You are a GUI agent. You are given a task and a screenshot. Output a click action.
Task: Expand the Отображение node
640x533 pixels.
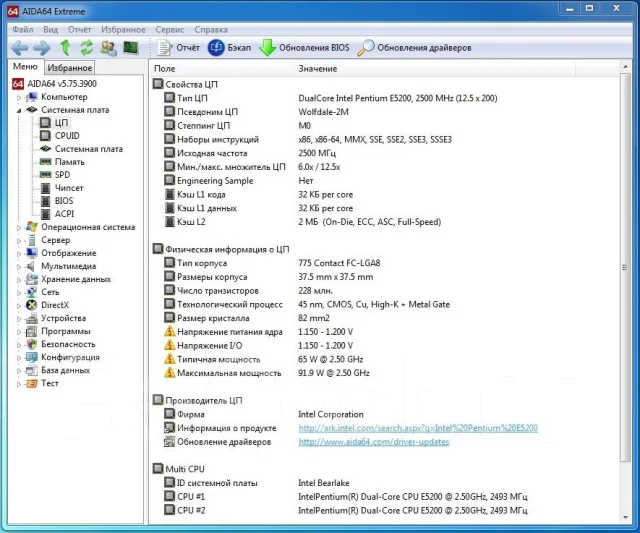point(19,254)
